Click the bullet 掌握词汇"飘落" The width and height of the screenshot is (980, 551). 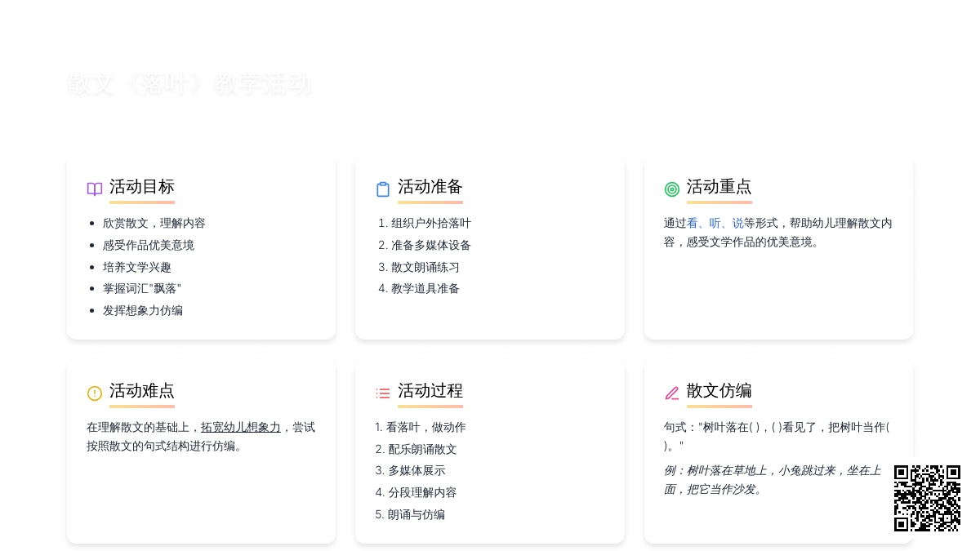tap(142, 288)
